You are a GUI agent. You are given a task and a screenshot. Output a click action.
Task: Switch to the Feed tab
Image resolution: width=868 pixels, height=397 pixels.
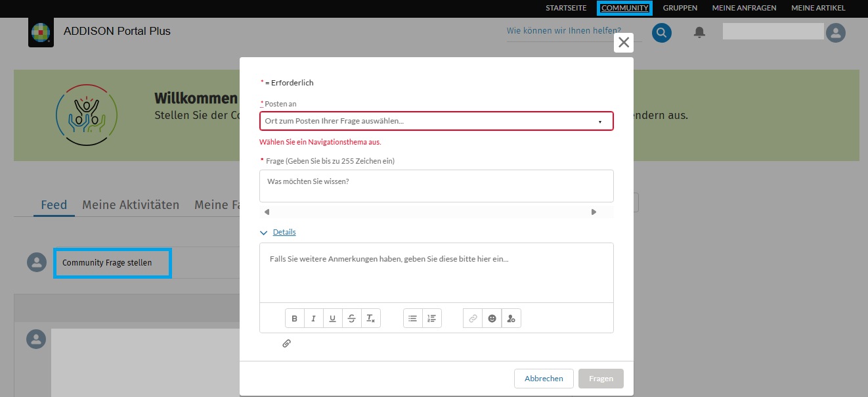pyautogui.click(x=54, y=205)
